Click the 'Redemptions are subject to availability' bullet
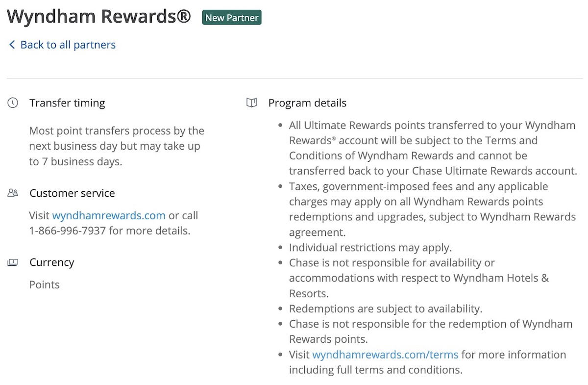This screenshot has width=588, height=385. [x=386, y=309]
